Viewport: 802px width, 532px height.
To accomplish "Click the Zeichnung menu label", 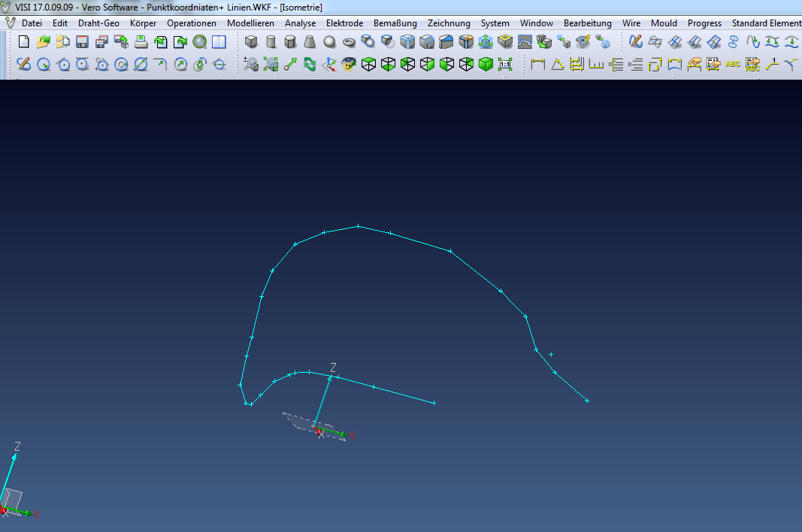I will coord(449,23).
